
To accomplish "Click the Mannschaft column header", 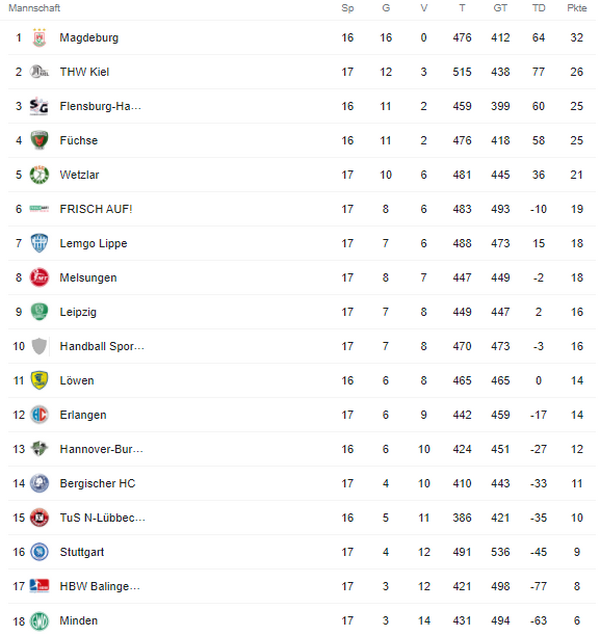I will [34, 8].
